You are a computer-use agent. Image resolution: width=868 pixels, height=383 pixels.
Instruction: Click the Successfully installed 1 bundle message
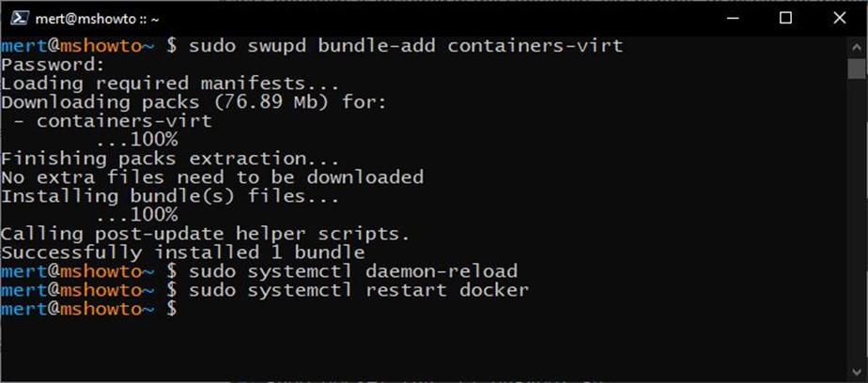(182, 253)
